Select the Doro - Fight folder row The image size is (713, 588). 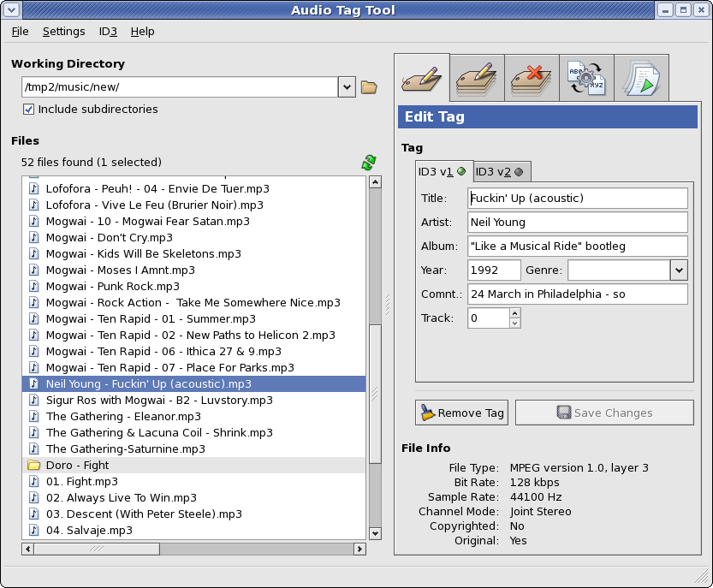coord(193,466)
